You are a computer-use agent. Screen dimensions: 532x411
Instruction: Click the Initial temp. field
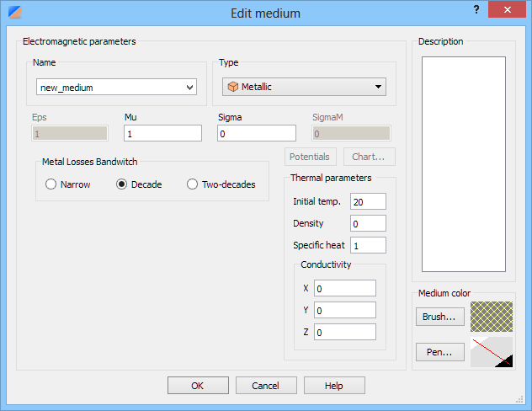(368, 201)
